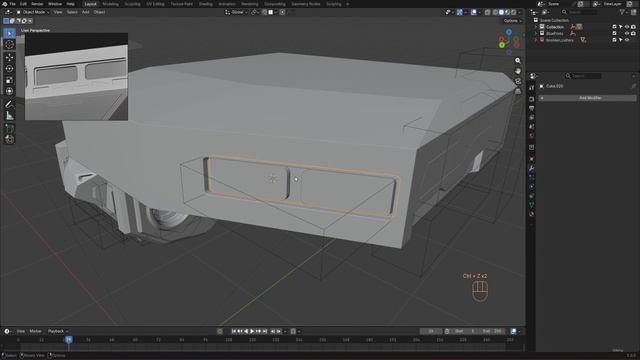Open the World properties tab

(531, 136)
